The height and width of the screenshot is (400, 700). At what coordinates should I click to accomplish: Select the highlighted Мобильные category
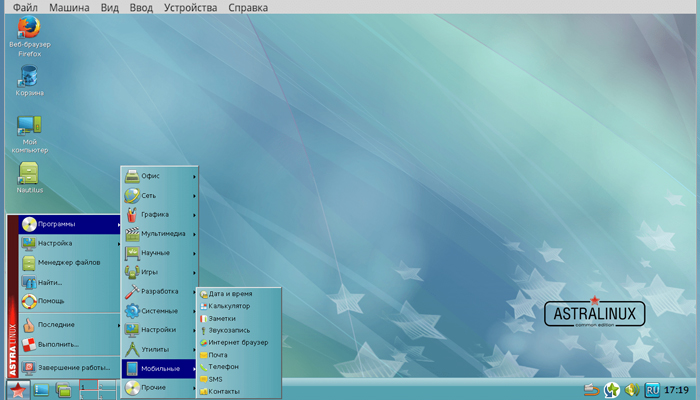coord(160,369)
